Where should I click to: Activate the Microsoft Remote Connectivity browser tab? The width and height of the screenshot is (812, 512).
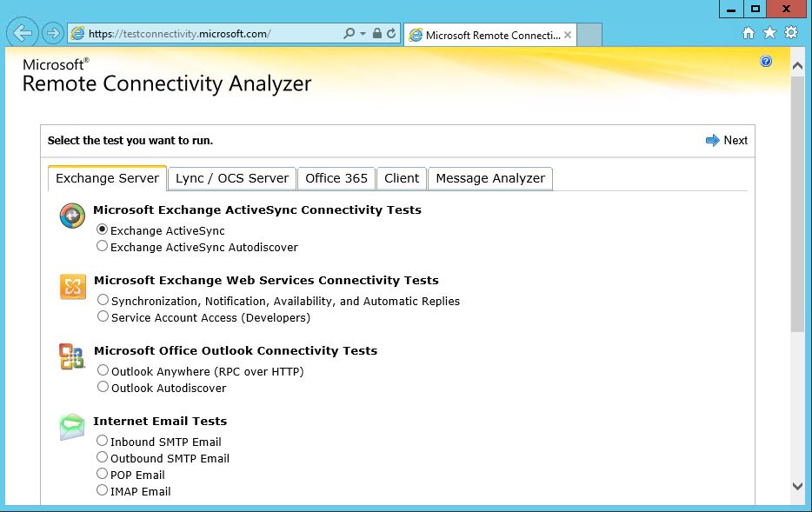(x=489, y=35)
